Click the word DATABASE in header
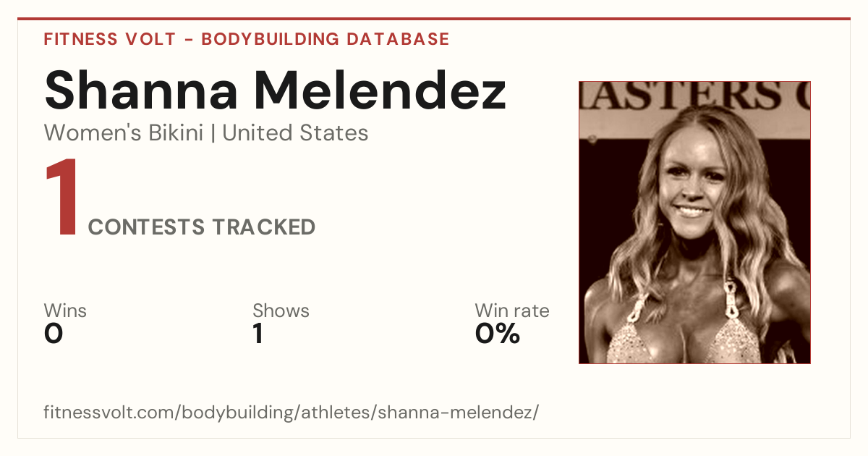 coord(398,39)
